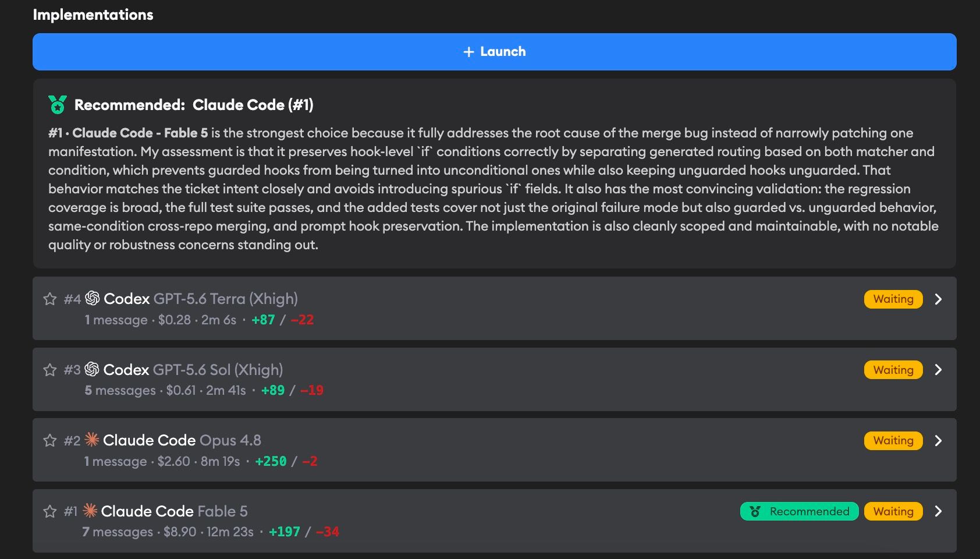Open the Codex GPT-5.6 Sol (Xhigh) title
This screenshot has height=559, width=980.
click(x=193, y=370)
